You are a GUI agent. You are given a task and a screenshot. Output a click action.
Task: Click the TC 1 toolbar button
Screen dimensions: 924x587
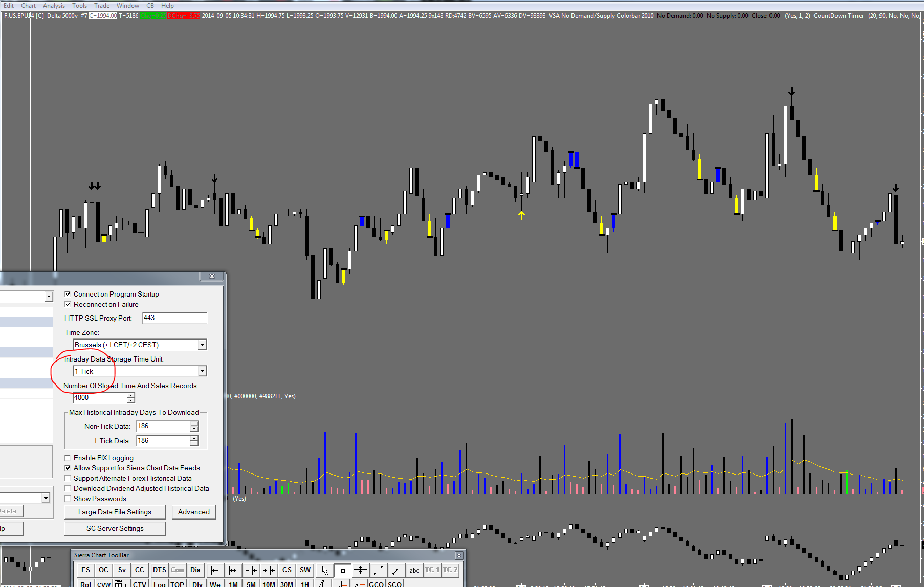[432, 570]
